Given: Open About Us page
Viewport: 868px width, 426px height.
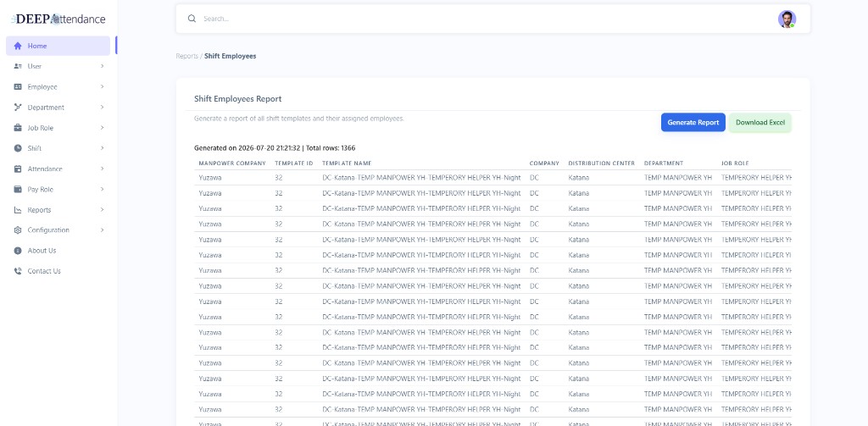Looking at the screenshot, I should pyautogui.click(x=42, y=251).
